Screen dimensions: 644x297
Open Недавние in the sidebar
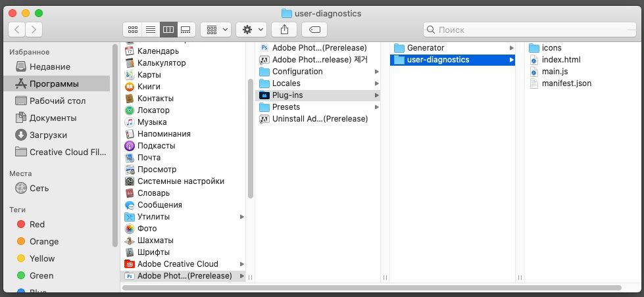click(x=57, y=66)
